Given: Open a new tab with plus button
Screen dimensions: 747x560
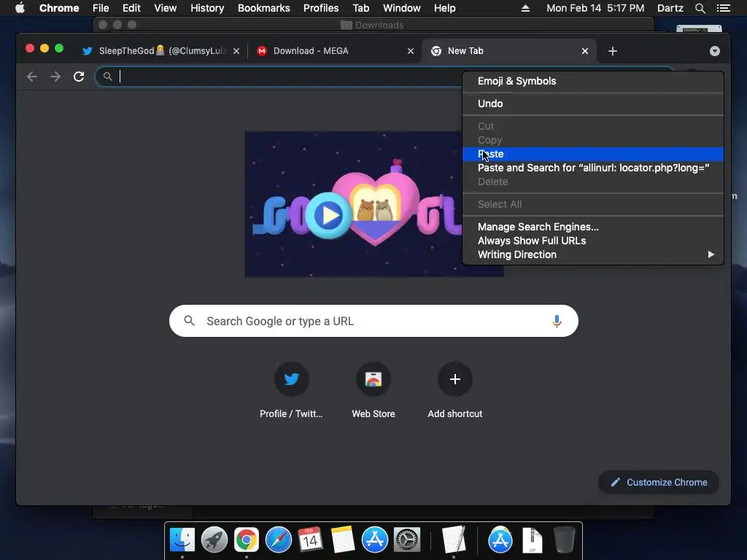Looking at the screenshot, I should (613, 51).
